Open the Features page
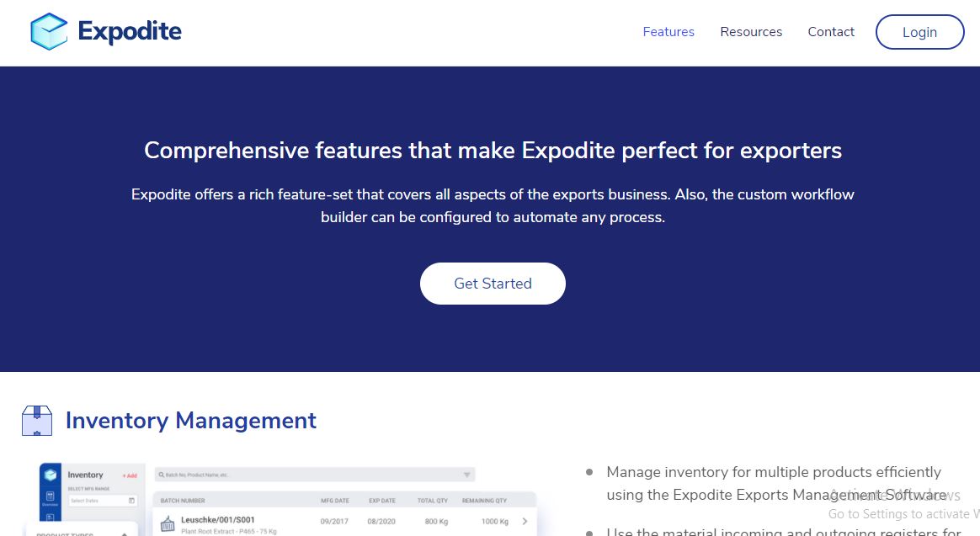This screenshot has width=980, height=536. 668,32
